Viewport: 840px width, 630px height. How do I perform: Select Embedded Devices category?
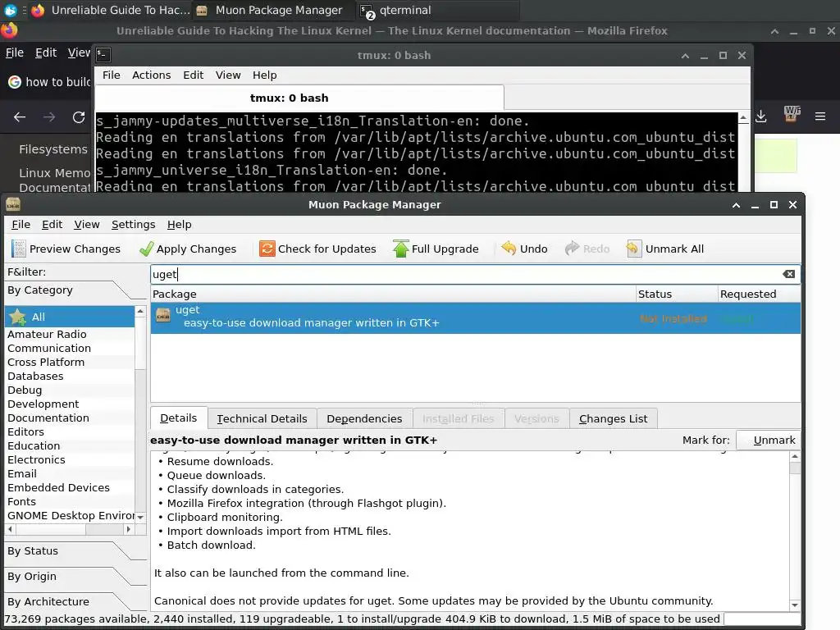(x=70, y=487)
